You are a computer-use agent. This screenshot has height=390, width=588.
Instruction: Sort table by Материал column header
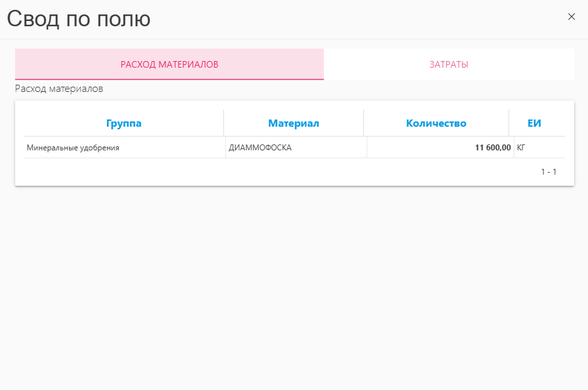click(294, 123)
